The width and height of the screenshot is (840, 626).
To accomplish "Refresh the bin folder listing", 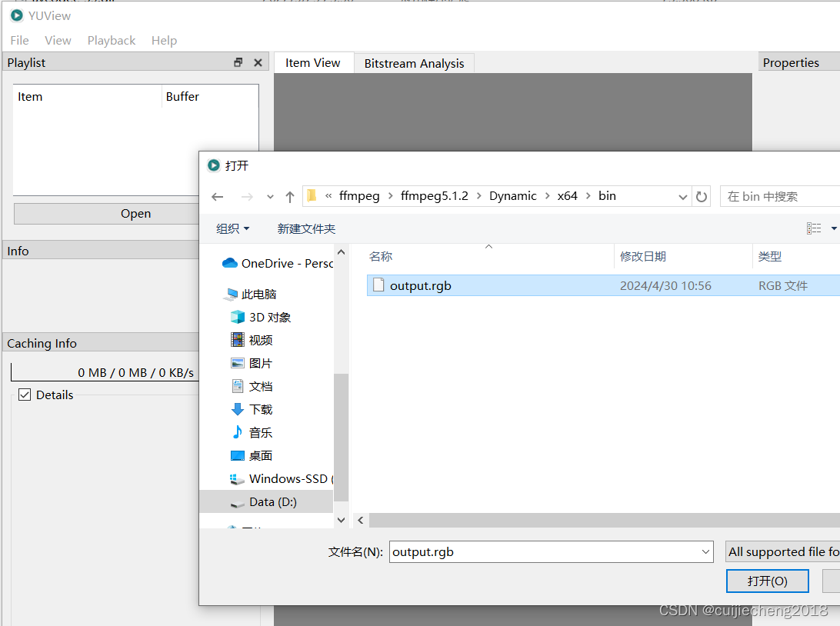I will pyautogui.click(x=702, y=197).
